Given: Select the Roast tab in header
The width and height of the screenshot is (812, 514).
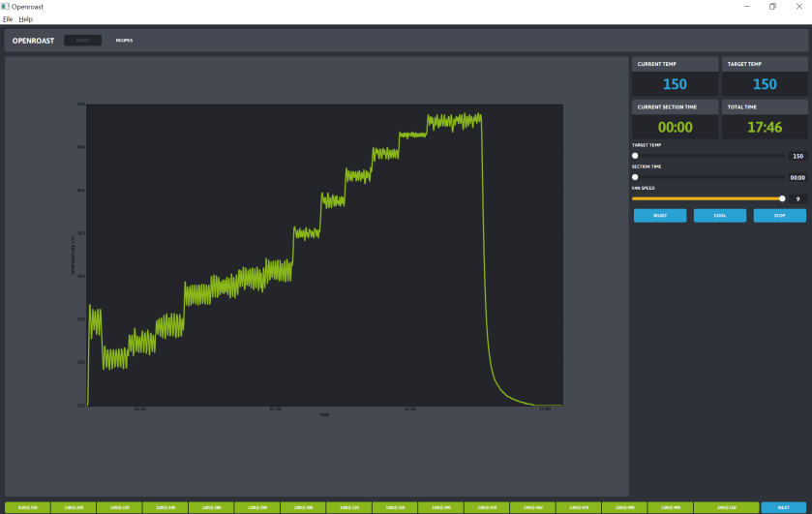Looking at the screenshot, I should pyautogui.click(x=82, y=41).
